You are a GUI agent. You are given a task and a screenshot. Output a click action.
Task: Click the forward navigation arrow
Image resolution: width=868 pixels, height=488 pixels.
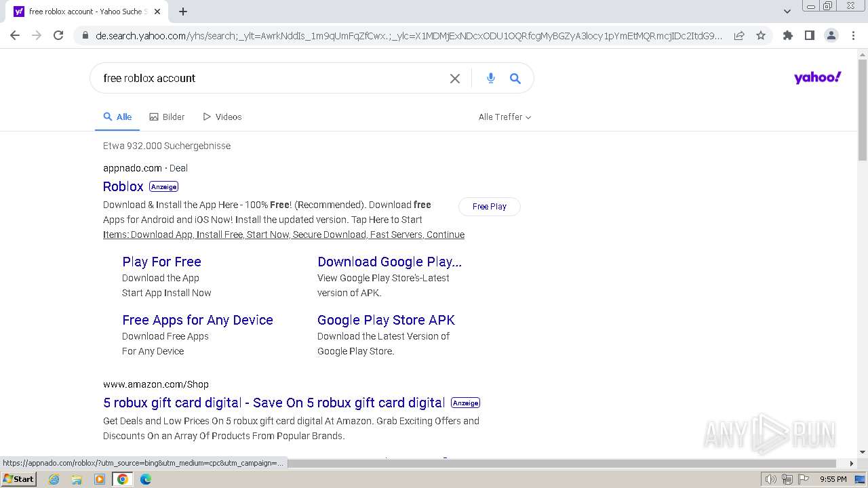(x=37, y=35)
